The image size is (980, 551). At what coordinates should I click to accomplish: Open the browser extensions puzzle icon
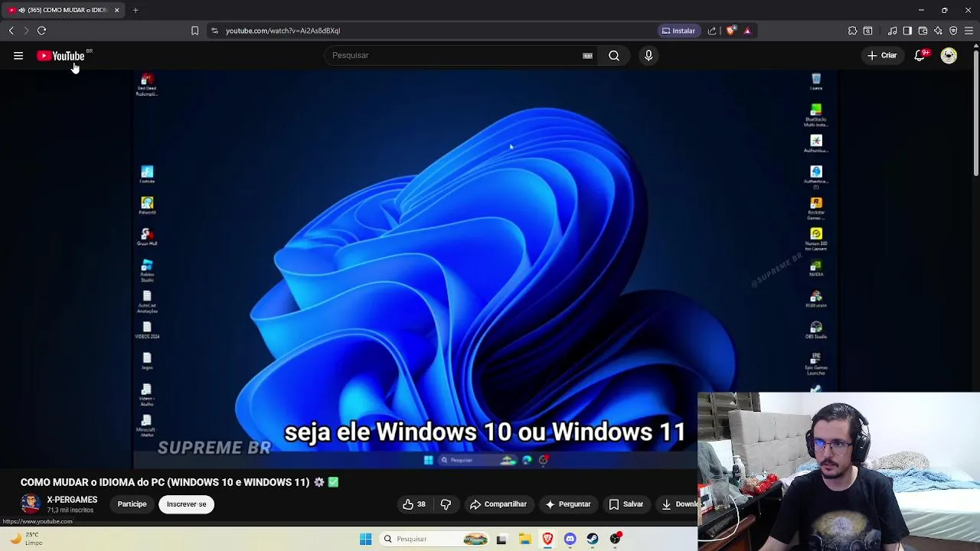(x=852, y=31)
